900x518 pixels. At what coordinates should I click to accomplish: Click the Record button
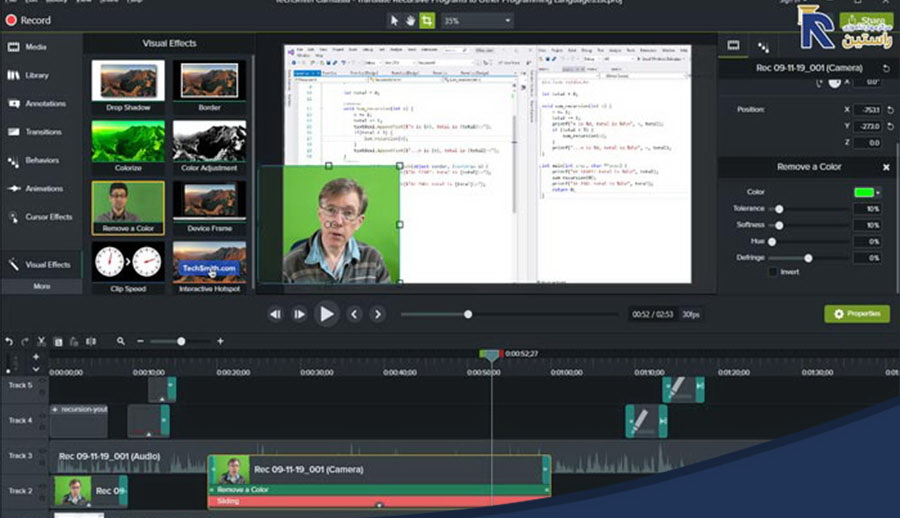click(28, 20)
